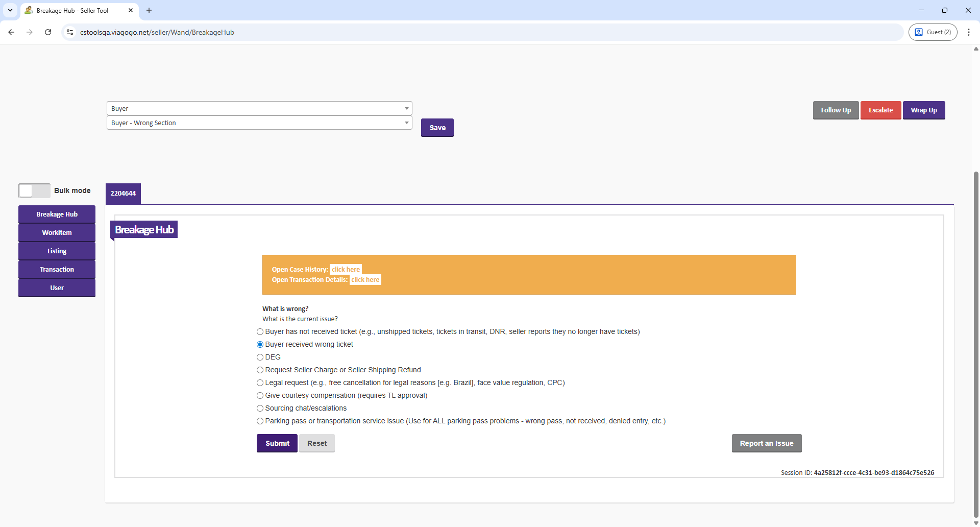Open Case History click here link
The width and height of the screenshot is (980, 527).
(346, 270)
